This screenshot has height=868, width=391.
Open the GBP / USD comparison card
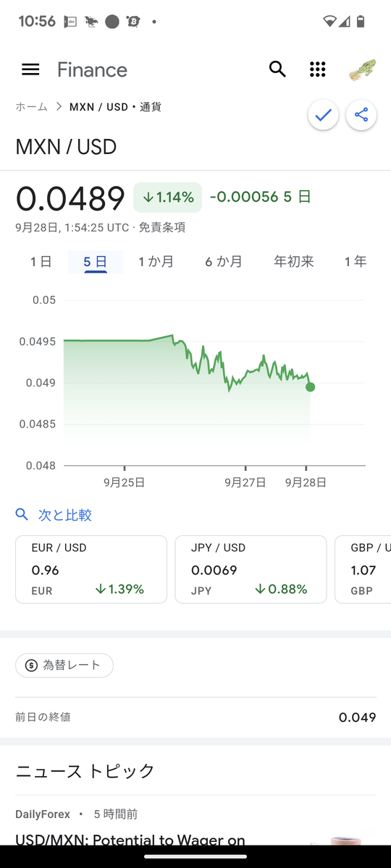[x=363, y=569]
